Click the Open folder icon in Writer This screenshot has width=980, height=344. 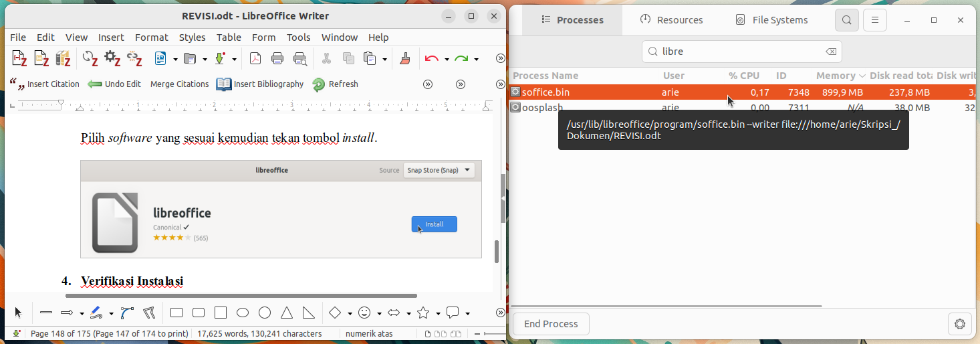pos(190,59)
